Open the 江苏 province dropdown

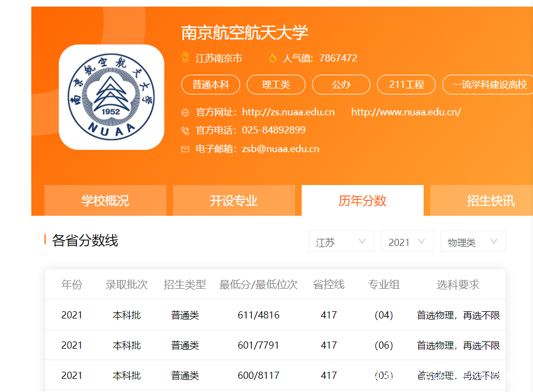pos(341,242)
